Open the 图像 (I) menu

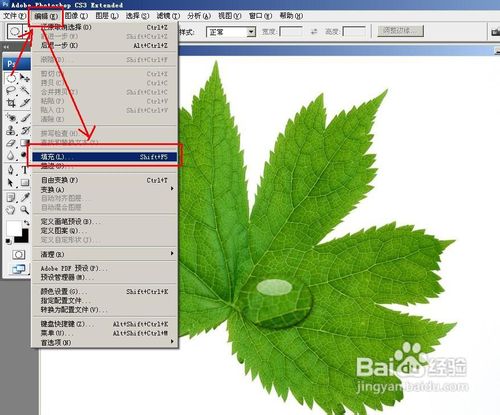tap(76, 16)
